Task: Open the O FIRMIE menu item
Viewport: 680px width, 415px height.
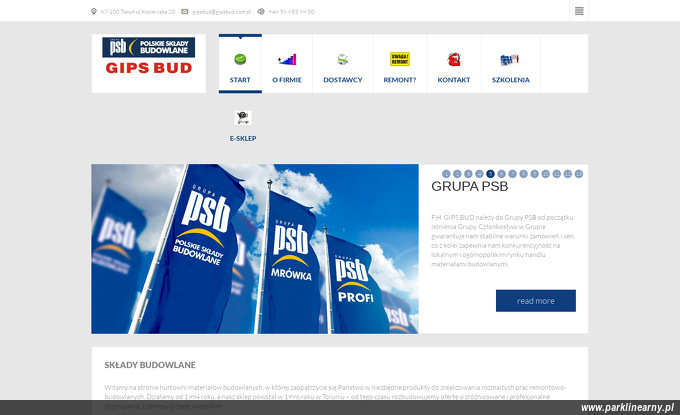Action: point(287,80)
